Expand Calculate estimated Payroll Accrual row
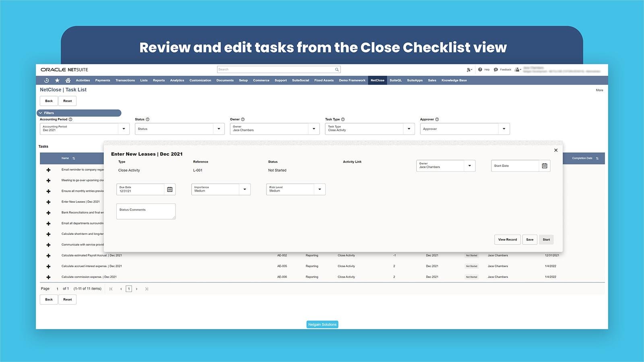Image resolution: width=644 pixels, height=362 pixels. pyautogui.click(x=48, y=256)
